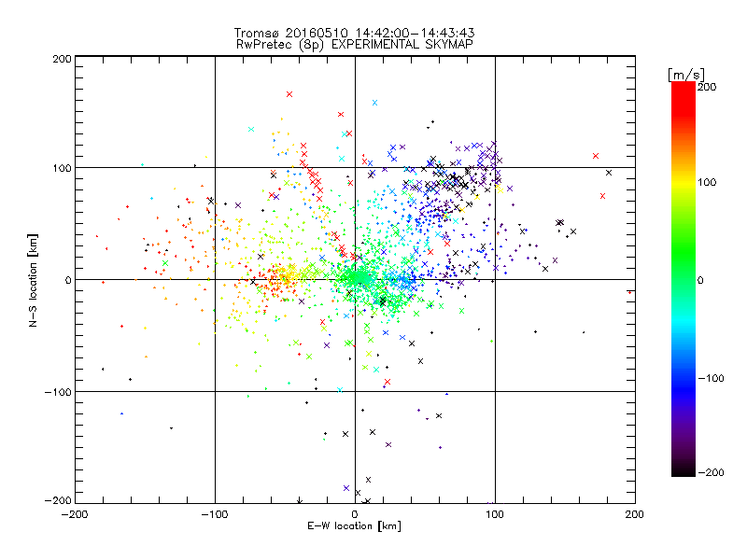Click the colorbar label '-200'

tap(711, 472)
